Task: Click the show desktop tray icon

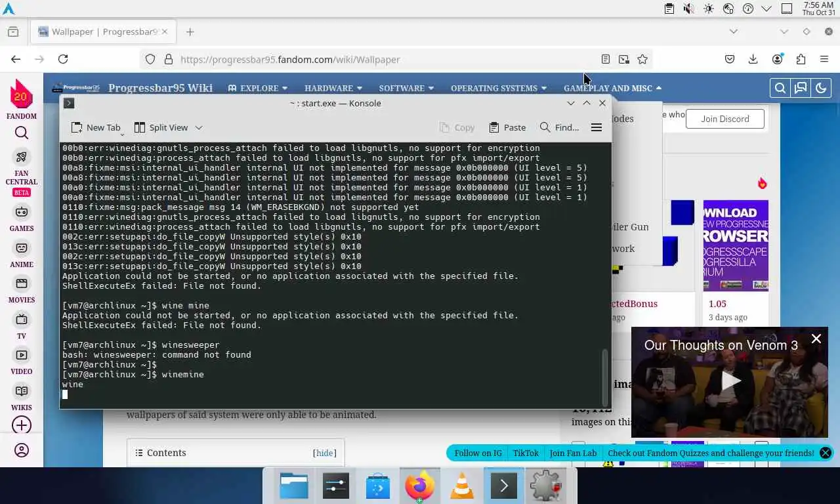Action: click(x=787, y=9)
